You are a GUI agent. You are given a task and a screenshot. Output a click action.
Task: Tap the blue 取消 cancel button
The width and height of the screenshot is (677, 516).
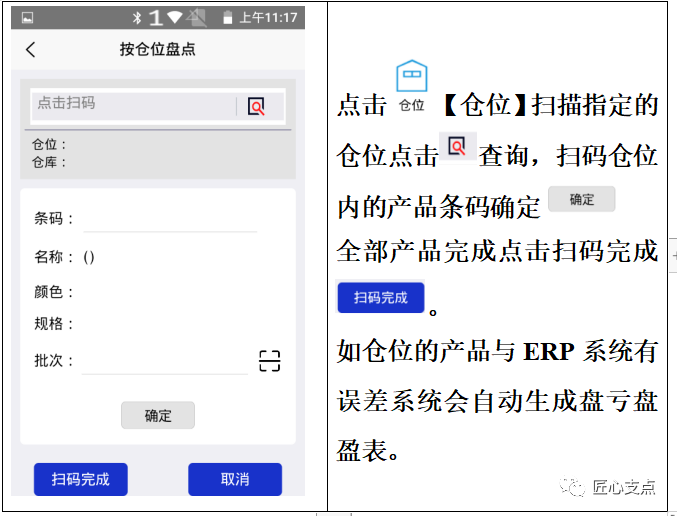click(235, 479)
